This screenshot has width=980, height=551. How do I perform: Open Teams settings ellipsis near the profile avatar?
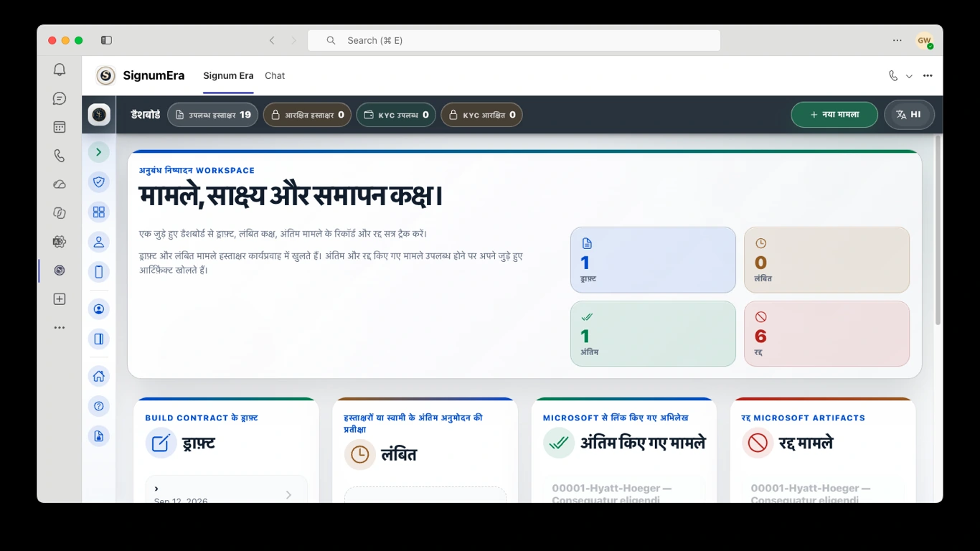[897, 40]
